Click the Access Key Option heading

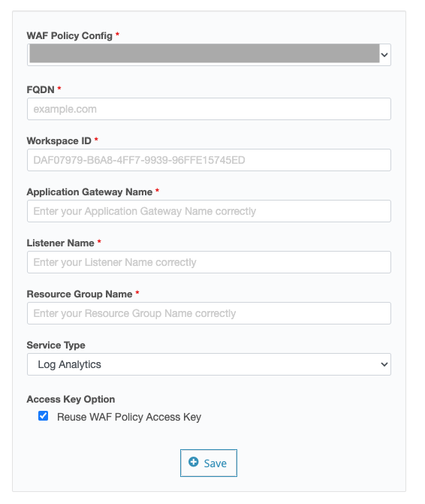pyautogui.click(x=71, y=399)
